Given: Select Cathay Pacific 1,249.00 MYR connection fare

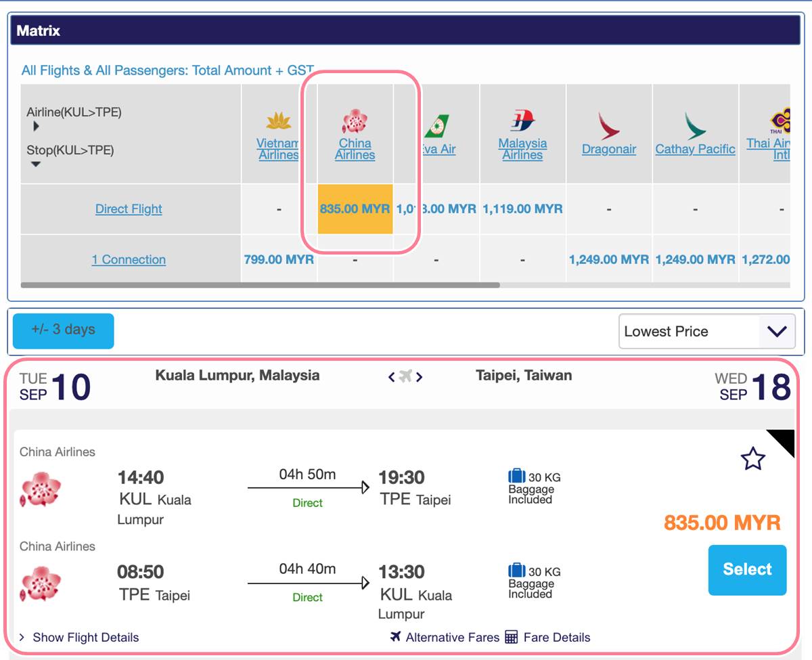Looking at the screenshot, I should click(x=695, y=259).
